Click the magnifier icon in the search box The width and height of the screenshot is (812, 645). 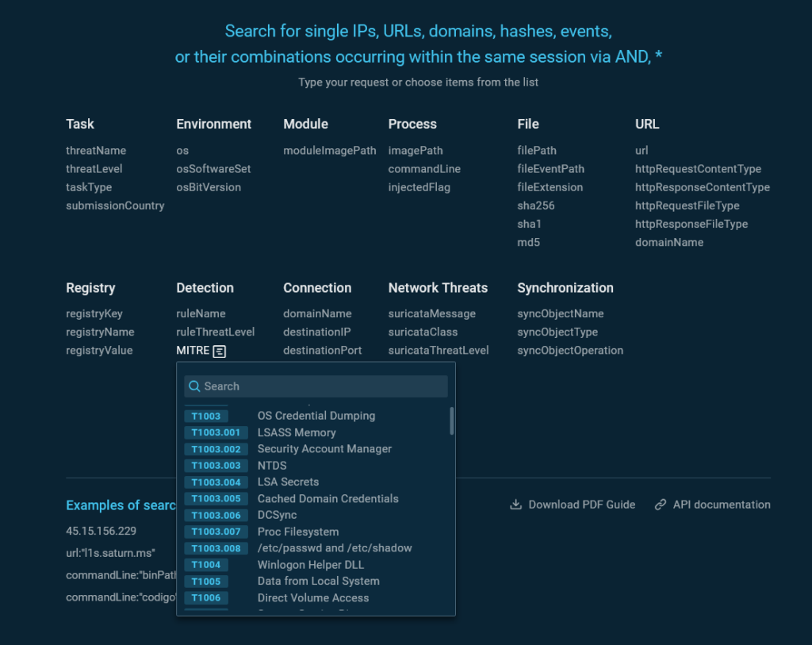click(194, 386)
